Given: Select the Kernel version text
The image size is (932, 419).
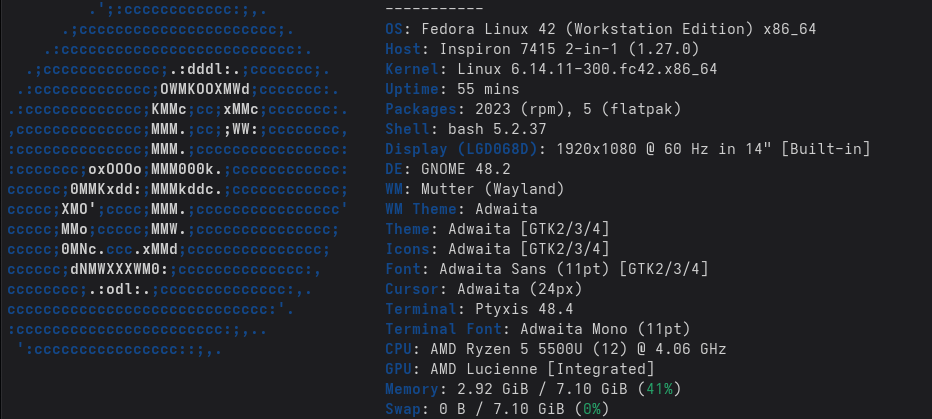Looking at the screenshot, I should pyautogui.click(x=587, y=69).
